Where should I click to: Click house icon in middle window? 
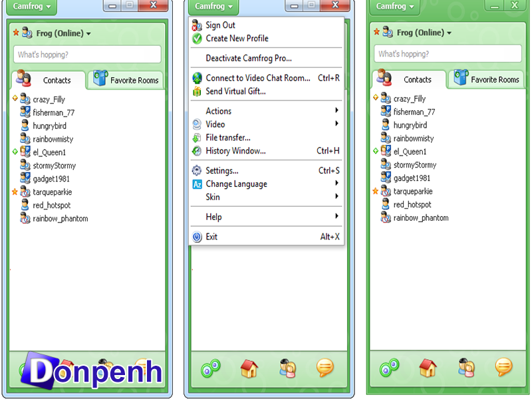(x=249, y=368)
